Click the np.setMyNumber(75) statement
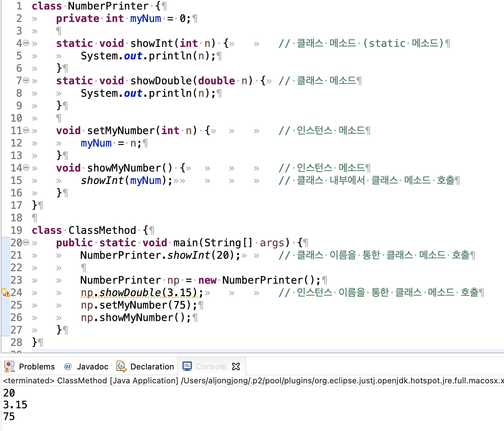This screenshot has width=504, height=431. [139, 305]
